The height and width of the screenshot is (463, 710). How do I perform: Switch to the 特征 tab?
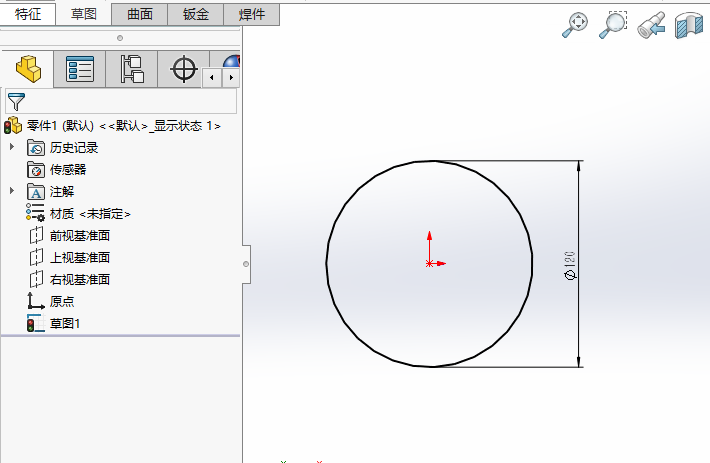click(28, 14)
